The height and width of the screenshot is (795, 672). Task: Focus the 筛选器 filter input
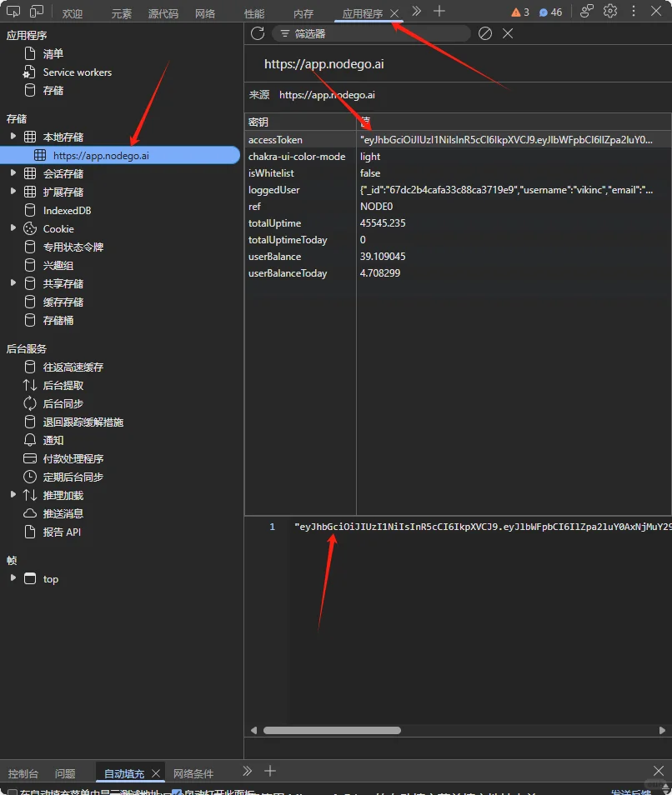click(371, 33)
